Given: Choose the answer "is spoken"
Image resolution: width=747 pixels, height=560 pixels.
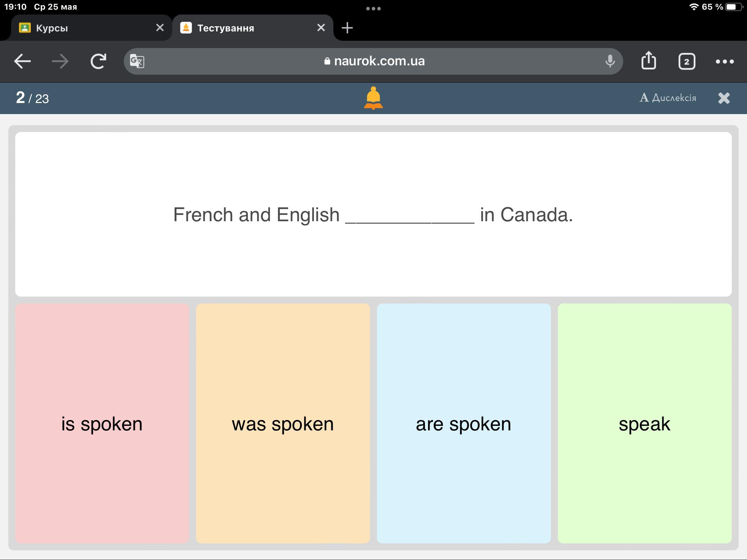Looking at the screenshot, I should 102,423.
